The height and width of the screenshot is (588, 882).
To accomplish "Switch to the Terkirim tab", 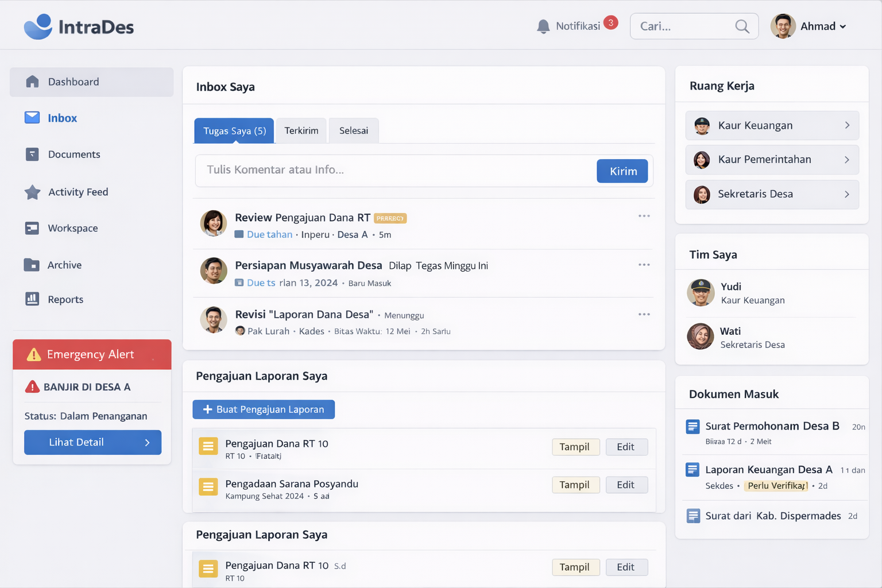I will click(301, 131).
